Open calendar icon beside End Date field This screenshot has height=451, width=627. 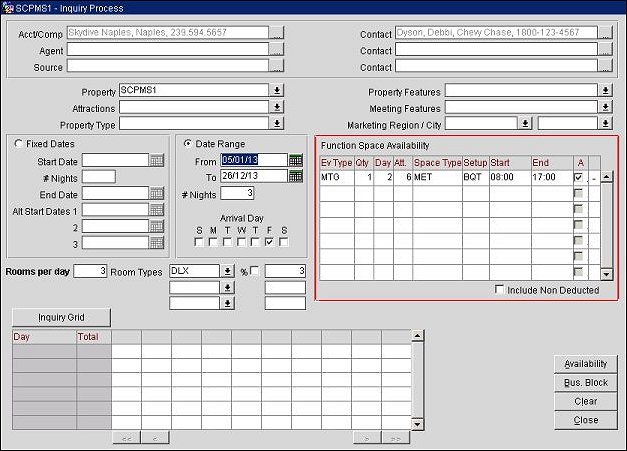click(156, 194)
